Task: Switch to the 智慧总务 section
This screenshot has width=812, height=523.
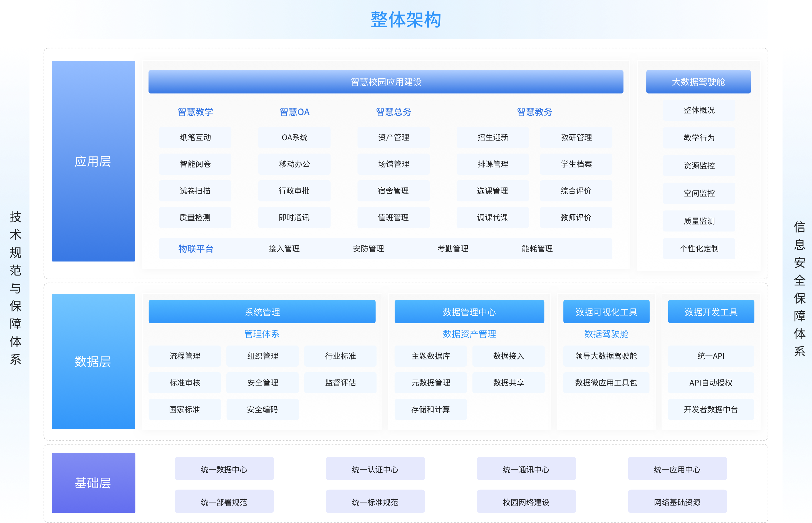Action: click(x=393, y=112)
